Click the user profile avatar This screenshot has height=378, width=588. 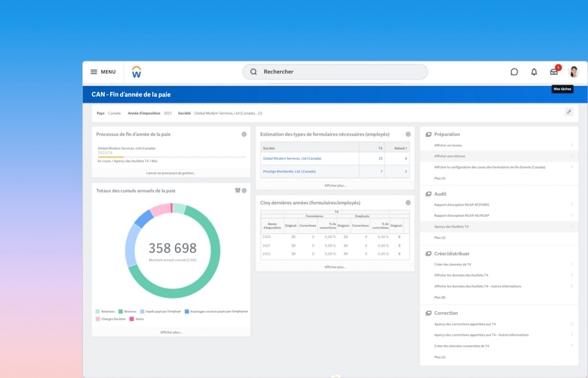(x=574, y=72)
